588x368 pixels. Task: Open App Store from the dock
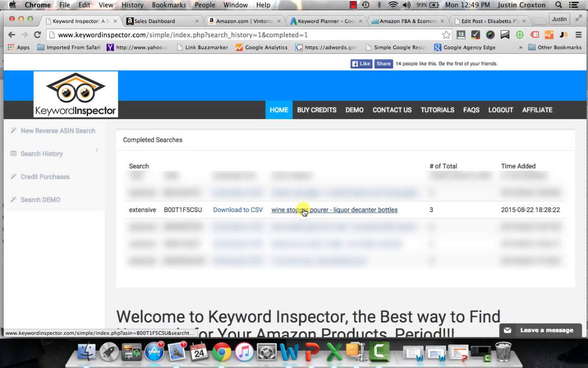tap(154, 352)
